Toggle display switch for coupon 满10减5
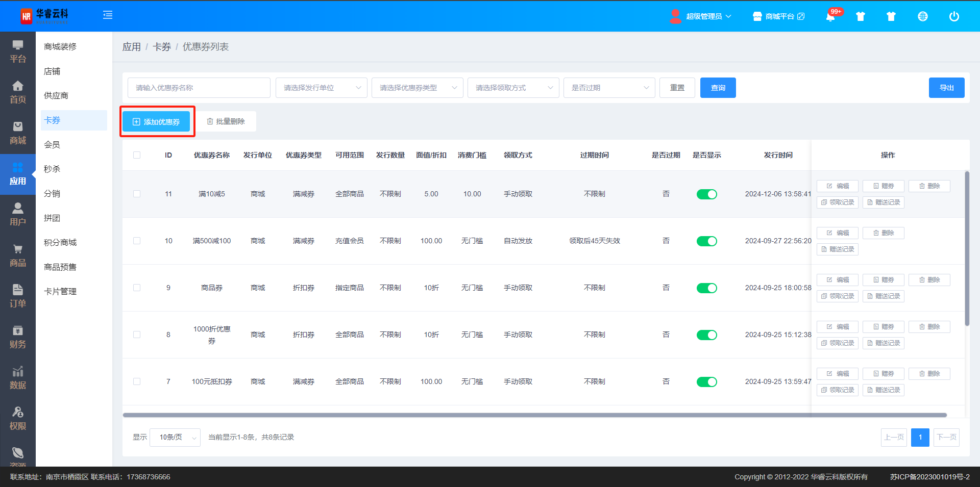This screenshot has height=487, width=980. coord(706,194)
